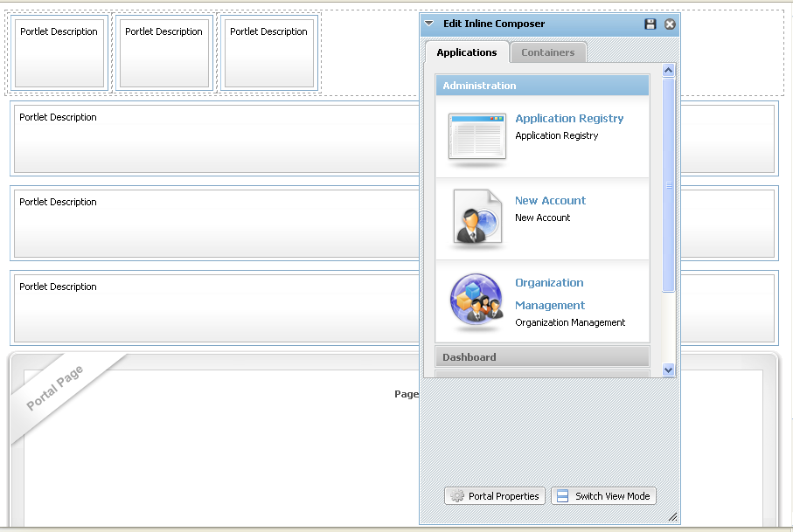This screenshot has height=532, width=793.
Task: Click the Application Registry window icon
Action: point(476,136)
